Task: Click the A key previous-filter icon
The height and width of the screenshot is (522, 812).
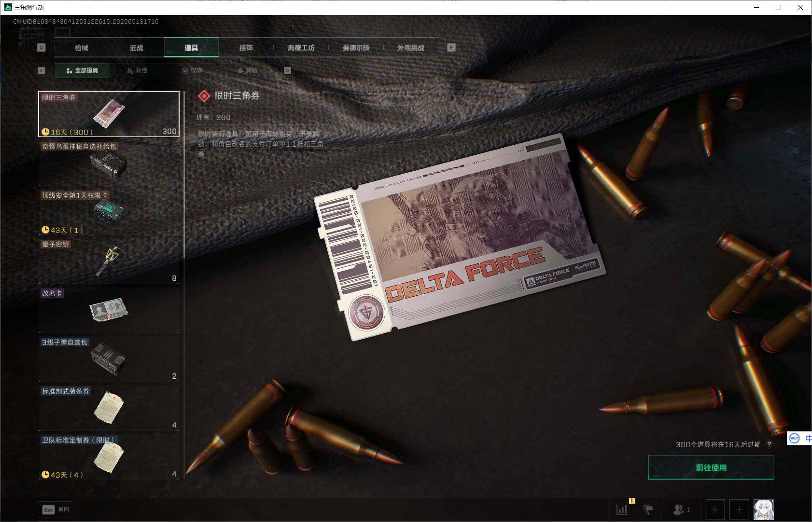Action: coord(41,70)
